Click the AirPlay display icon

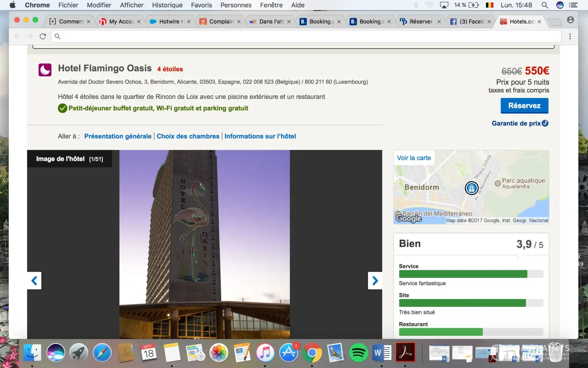pyautogui.click(x=444, y=5)
